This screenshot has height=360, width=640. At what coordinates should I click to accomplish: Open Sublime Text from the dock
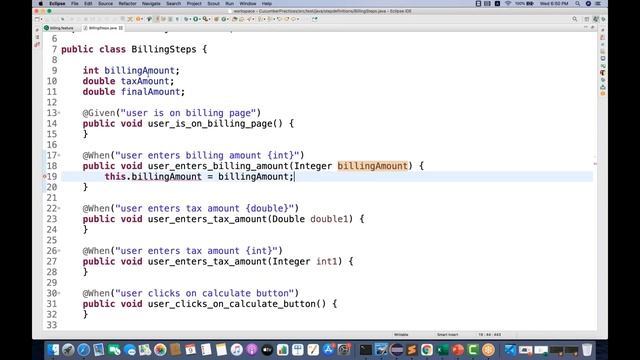pyautogui.click(x=411, y=350)
